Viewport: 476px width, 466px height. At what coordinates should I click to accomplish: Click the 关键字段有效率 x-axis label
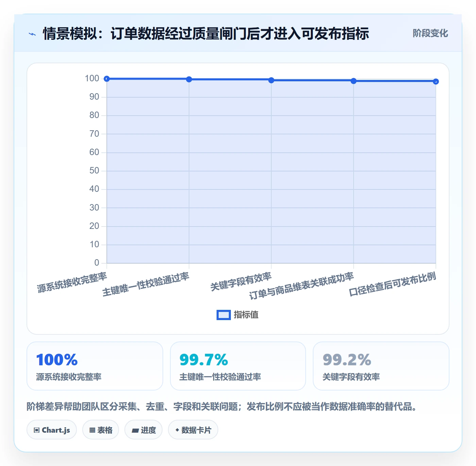click(x=241, y=282)
